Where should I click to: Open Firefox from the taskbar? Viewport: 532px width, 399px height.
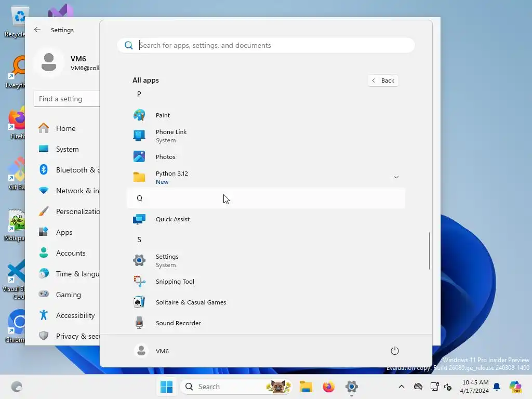(x=328, y=387)
